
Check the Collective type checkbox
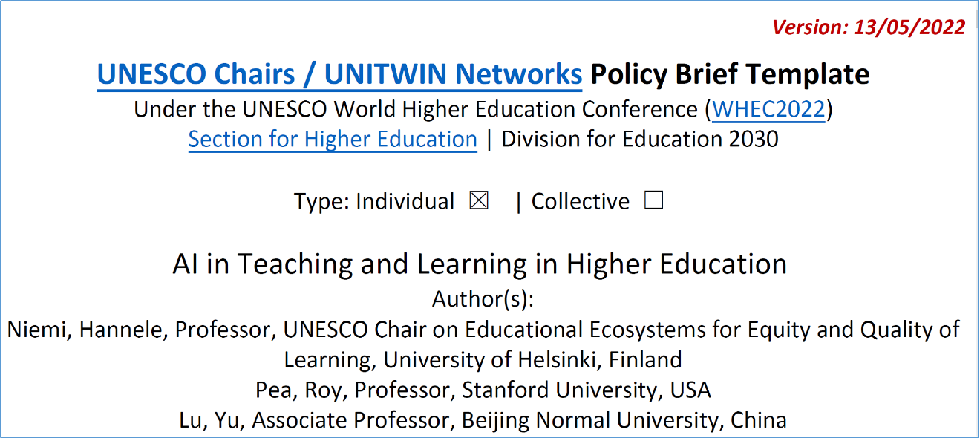(x=653, y=201)
